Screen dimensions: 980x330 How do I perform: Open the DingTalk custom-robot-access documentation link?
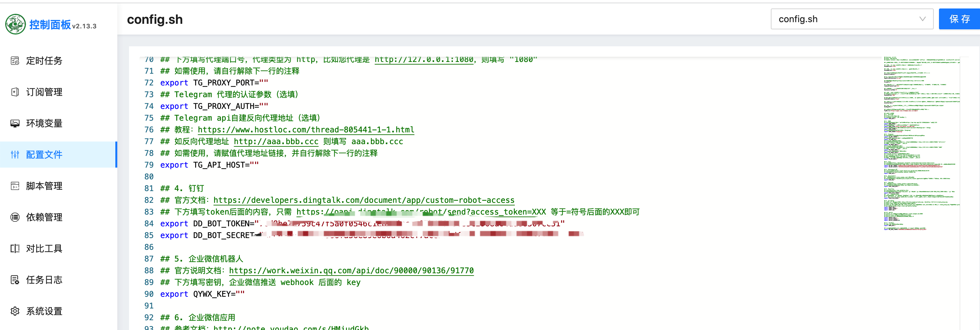click(x=364, y=200)
